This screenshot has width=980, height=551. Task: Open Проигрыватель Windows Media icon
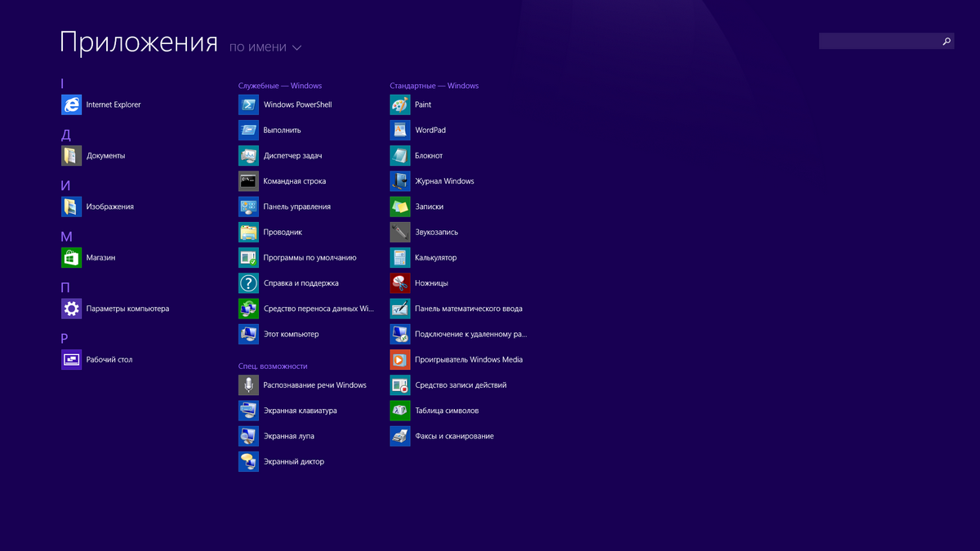tap(400, 360)
